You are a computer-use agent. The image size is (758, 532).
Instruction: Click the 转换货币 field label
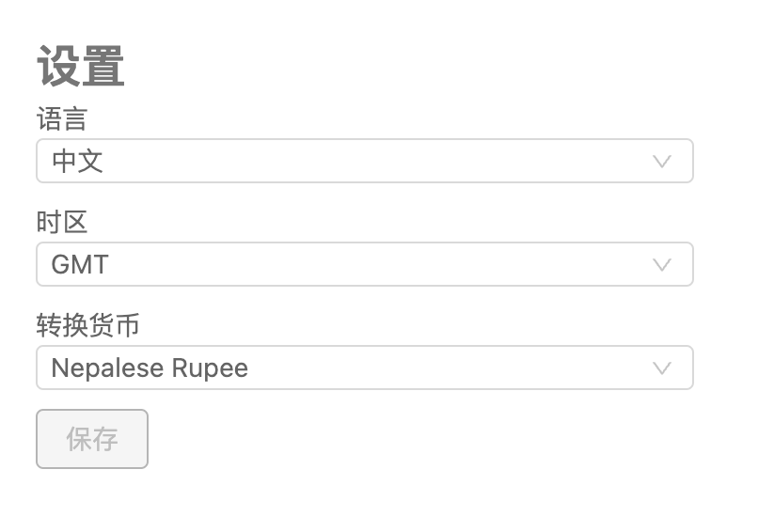tap(87, 326)
